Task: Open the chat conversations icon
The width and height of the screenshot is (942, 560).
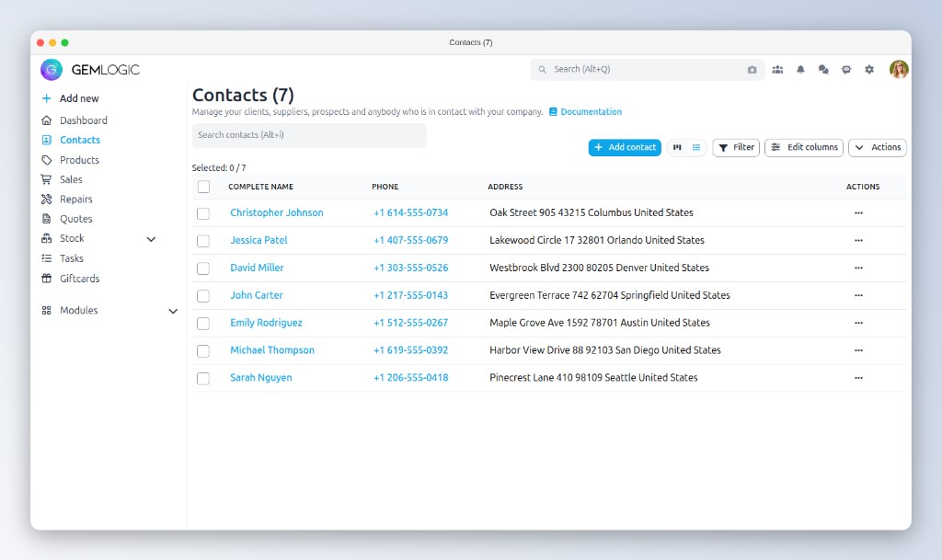Action: click(823, 70)
